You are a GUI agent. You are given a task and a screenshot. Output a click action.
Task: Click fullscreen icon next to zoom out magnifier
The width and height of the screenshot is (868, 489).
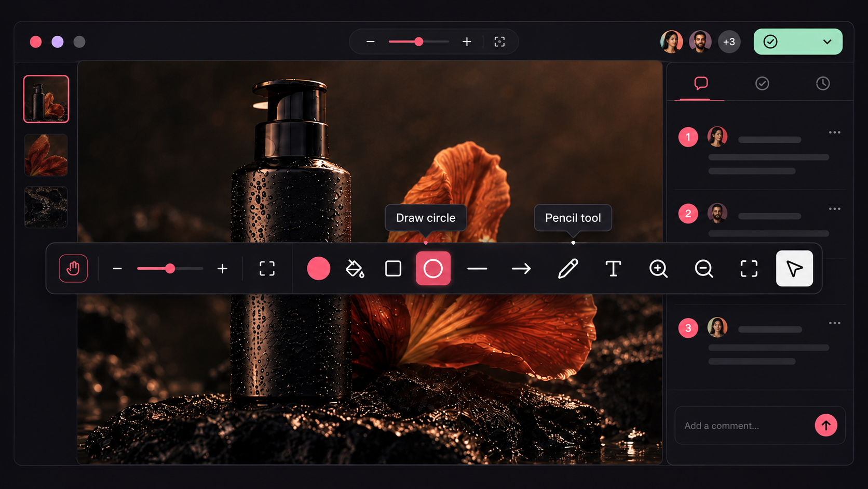coord(749,269)
